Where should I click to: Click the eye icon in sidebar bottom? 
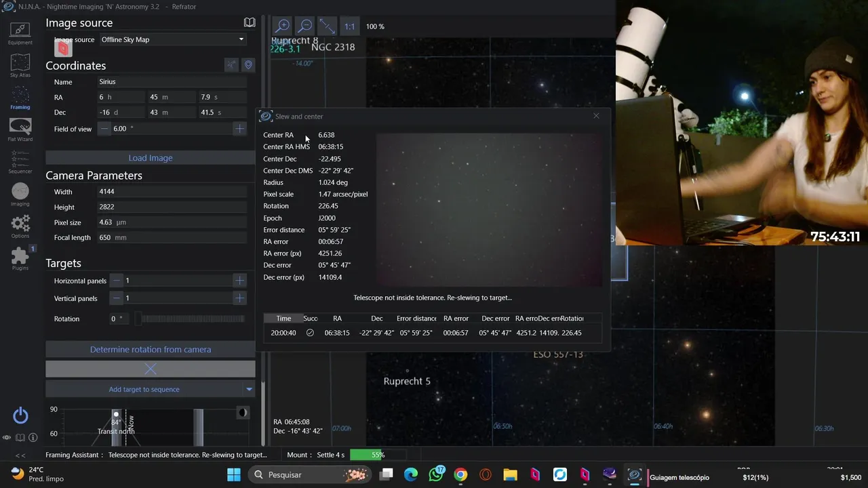[x=7, y=438]
